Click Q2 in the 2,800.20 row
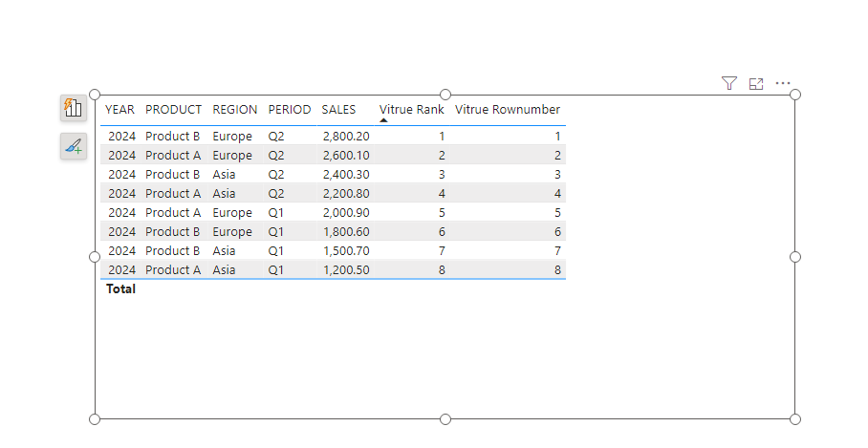This screenshot has width=868, height=448. point(276,136)
